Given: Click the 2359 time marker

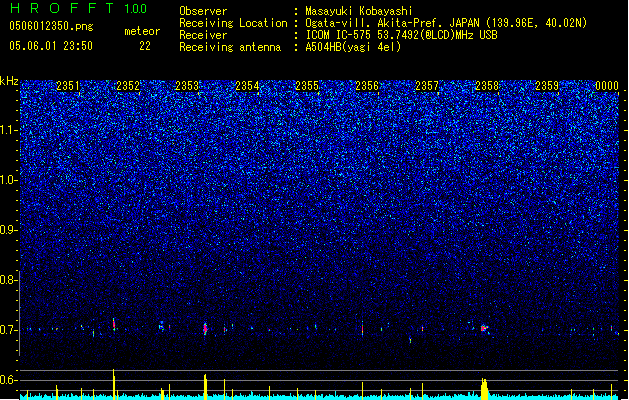Looking at the screenshot, I should [x=547, y=86].
